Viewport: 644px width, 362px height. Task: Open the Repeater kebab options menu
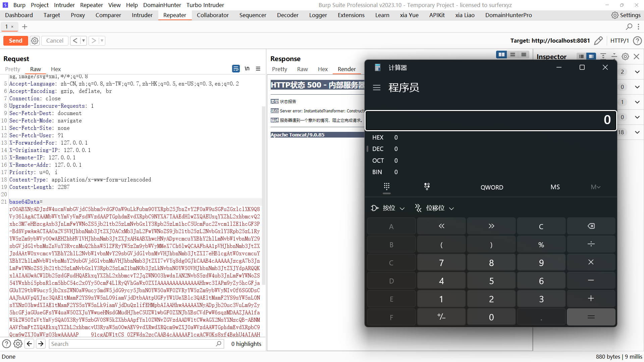click(x=638, y=27)
